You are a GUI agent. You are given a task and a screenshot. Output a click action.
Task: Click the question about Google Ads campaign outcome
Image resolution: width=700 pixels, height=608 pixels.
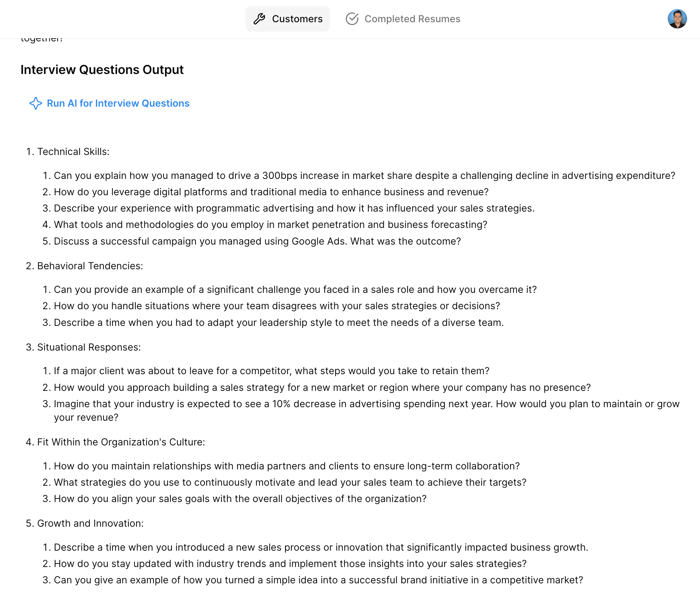(257, 241)
